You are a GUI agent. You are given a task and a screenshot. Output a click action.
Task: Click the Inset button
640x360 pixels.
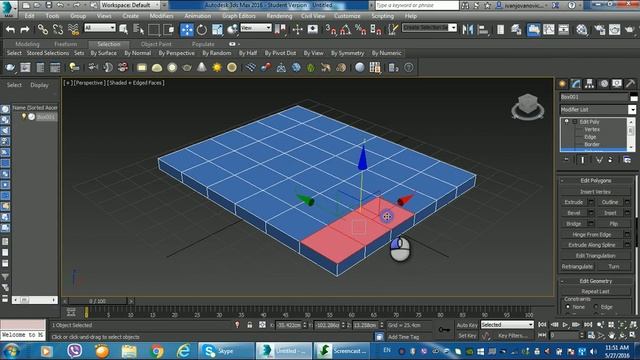click(610, 213)
